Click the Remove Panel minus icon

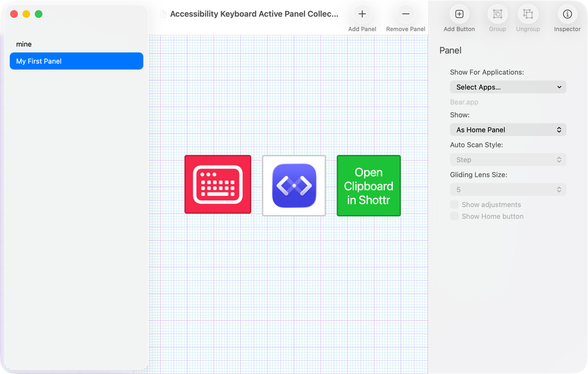pos(405,14)
